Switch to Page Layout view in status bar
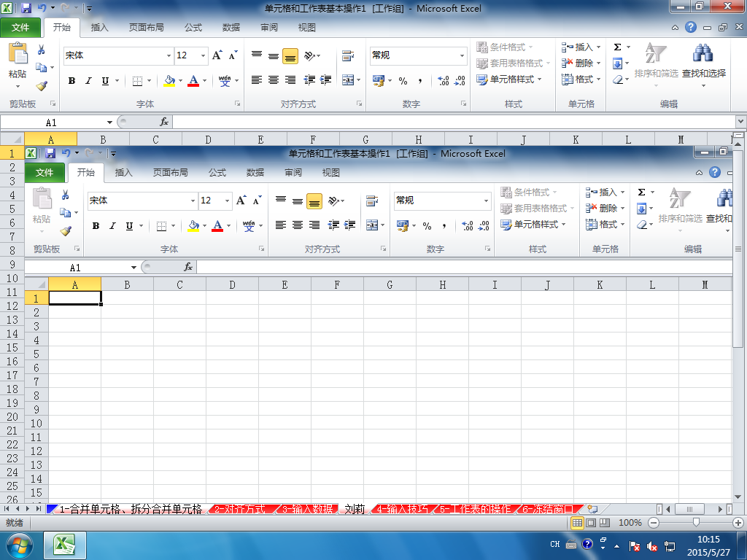 pyautogui.click(x=591, y=523)
